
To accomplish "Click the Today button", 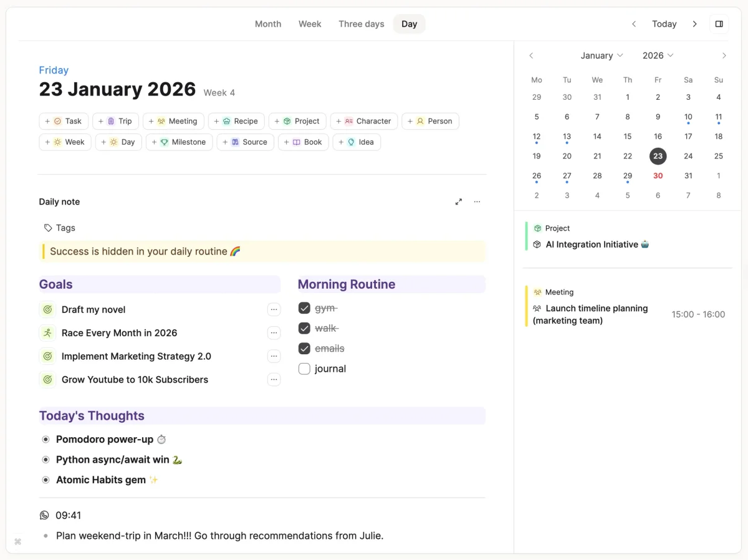I will point(664,24).
